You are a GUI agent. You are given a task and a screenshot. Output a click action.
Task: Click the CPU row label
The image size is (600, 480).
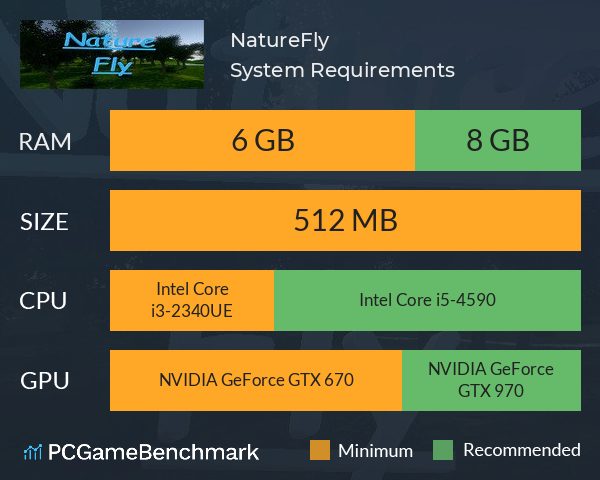(x=43, y=301)
